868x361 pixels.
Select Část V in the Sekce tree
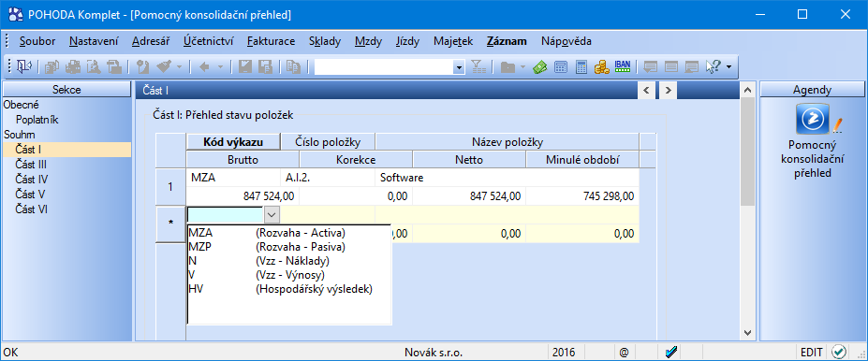pyautogui.click(x=30, y=194)
